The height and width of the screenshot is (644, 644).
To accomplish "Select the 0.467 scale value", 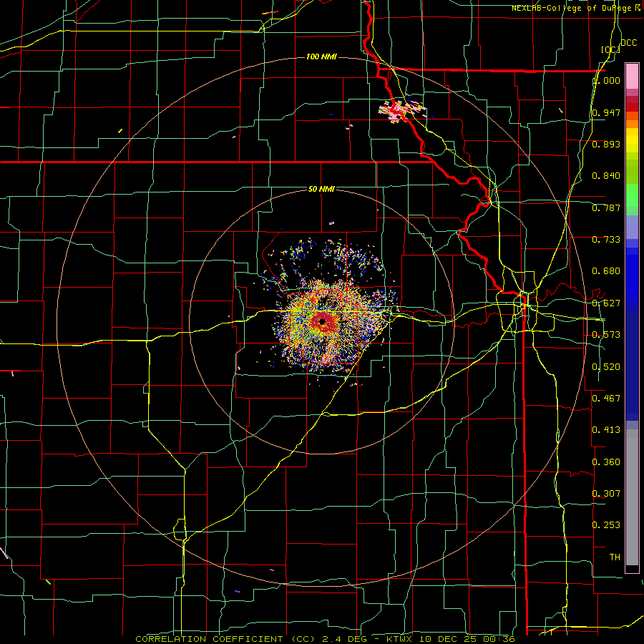I will click(x=606, y=399).
